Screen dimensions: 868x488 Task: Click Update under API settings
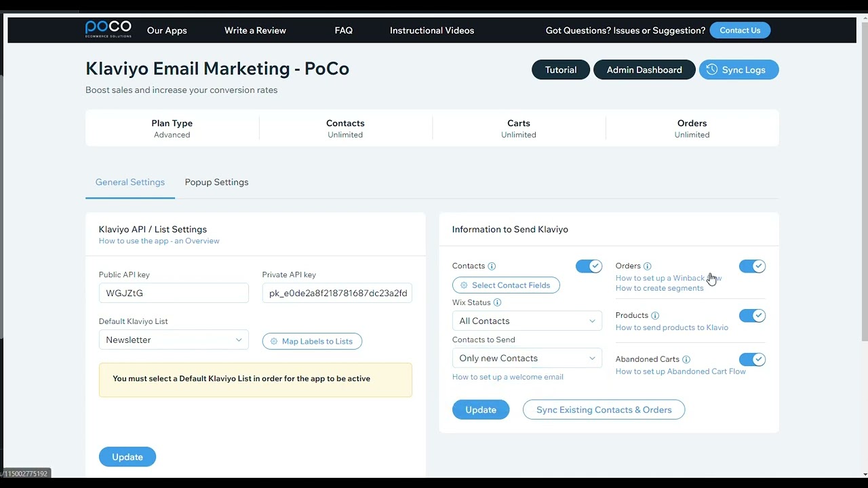[127, 457]
